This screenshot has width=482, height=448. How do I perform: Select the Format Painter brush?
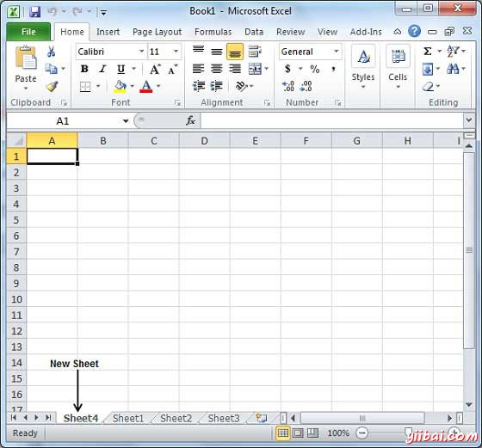pyautogui.click(x=52, y=86)
